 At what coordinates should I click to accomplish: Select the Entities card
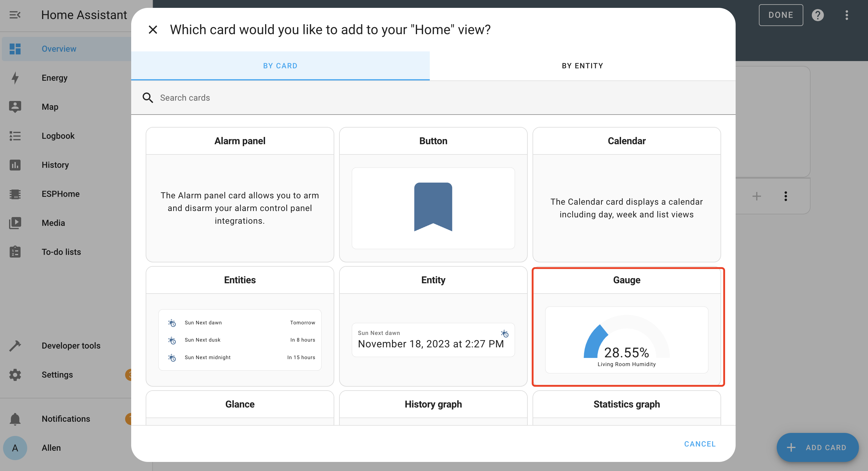pos(240,326)
